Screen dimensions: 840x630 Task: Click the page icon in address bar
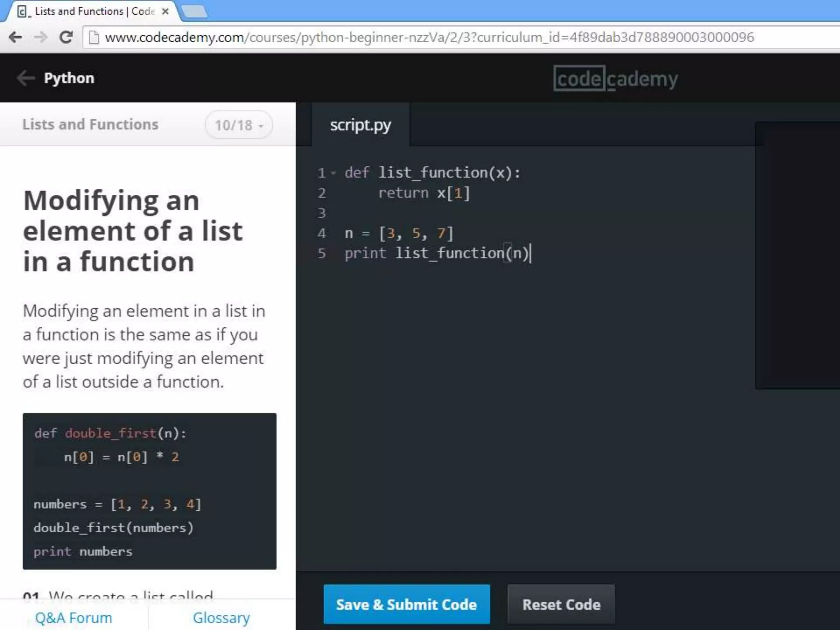coord(94,37)
